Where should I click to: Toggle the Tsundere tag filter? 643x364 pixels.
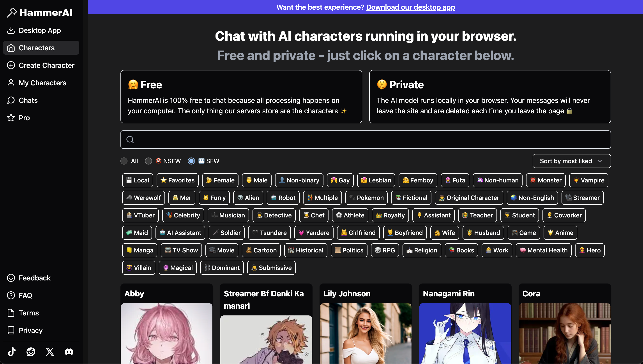pyautogui.click(x=269, y=233)
